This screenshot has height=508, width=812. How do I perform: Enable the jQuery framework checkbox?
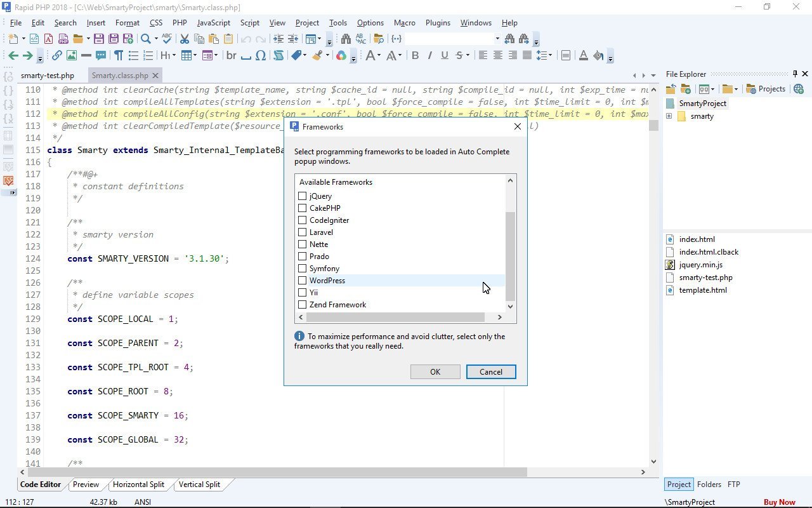click(x=303, y=196)
